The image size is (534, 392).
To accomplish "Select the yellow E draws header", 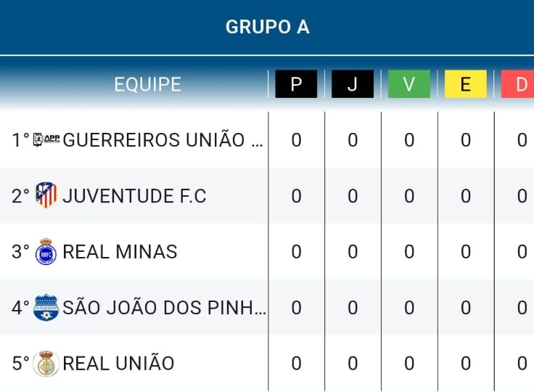I will click(x=466, y=84).
